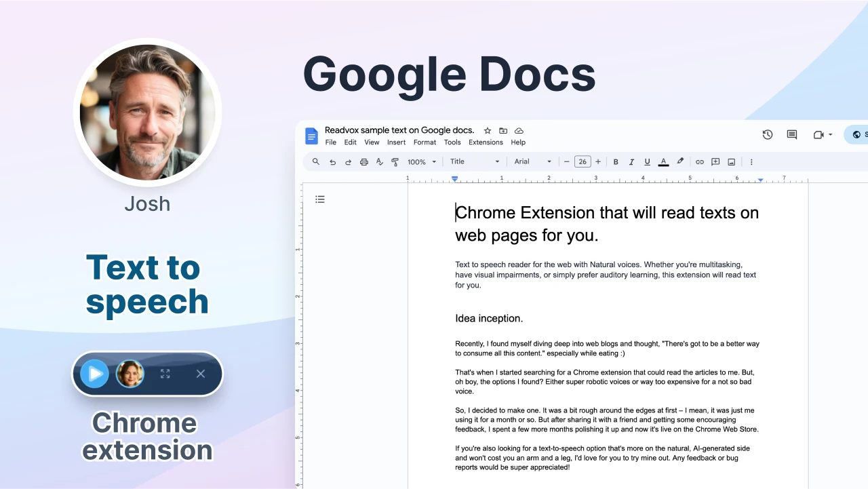Image resolution: width=868 pixels, height=489 pixels.
Task: Increase font size with the plus button
Action: point(598,162)
